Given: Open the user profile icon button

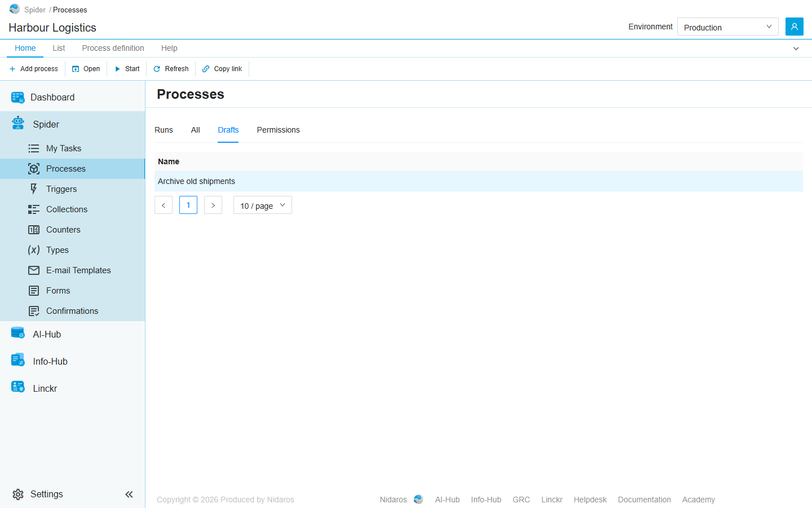Looking at the screenshot, I should click(794, 27).
